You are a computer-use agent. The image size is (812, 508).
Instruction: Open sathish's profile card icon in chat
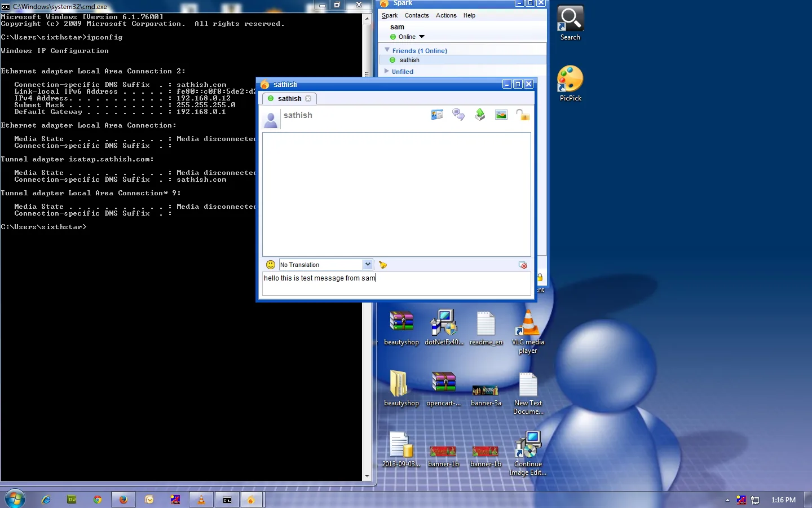coord(437,115)
